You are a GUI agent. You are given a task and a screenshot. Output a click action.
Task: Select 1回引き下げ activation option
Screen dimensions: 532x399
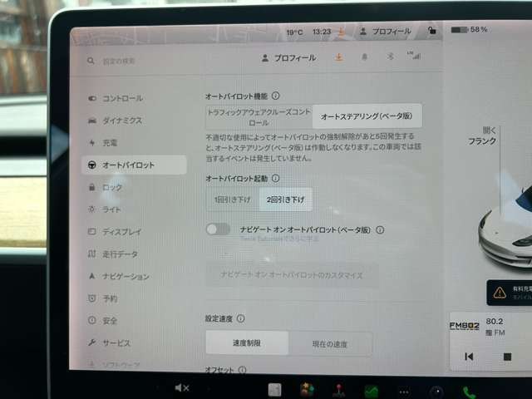(x=231, y=199)
